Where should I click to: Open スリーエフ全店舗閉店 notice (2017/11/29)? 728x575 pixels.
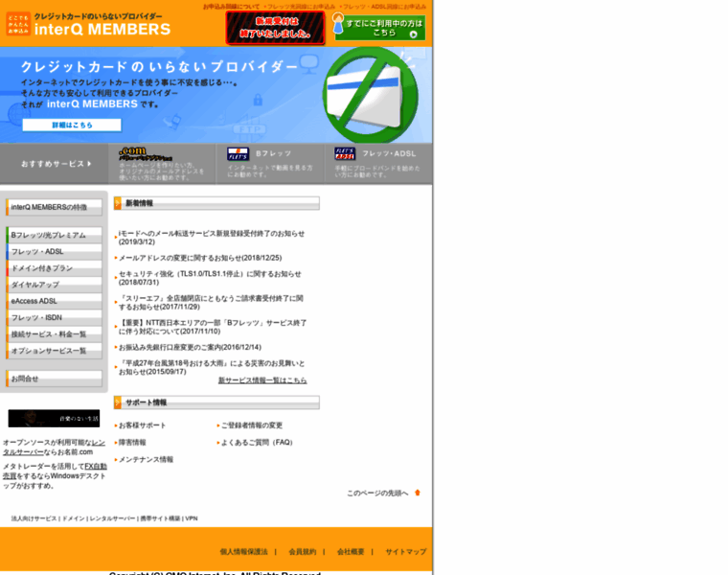212,303
